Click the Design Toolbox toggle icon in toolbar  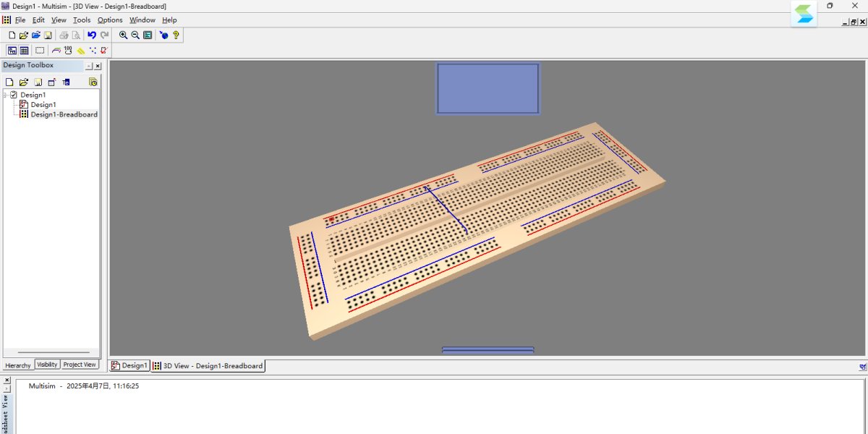12,51
